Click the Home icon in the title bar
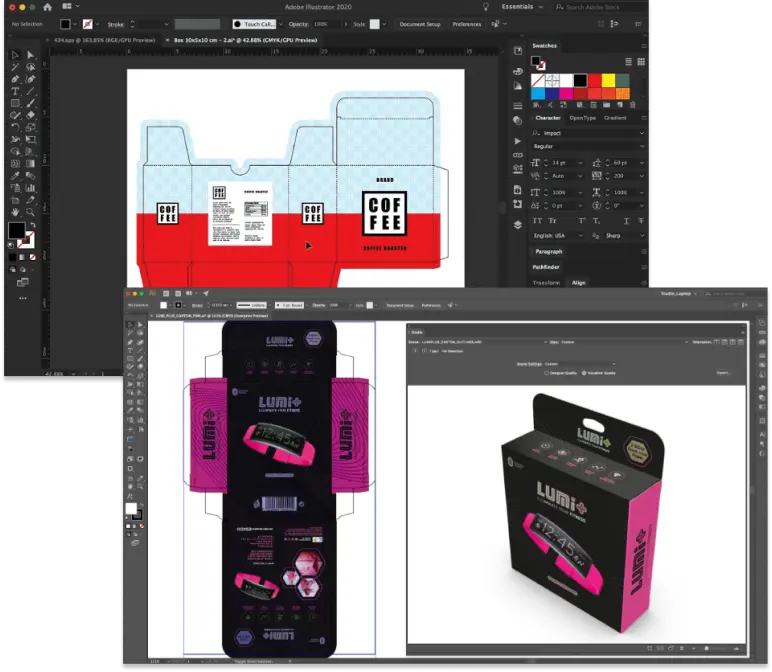 [x=46, y=6]
